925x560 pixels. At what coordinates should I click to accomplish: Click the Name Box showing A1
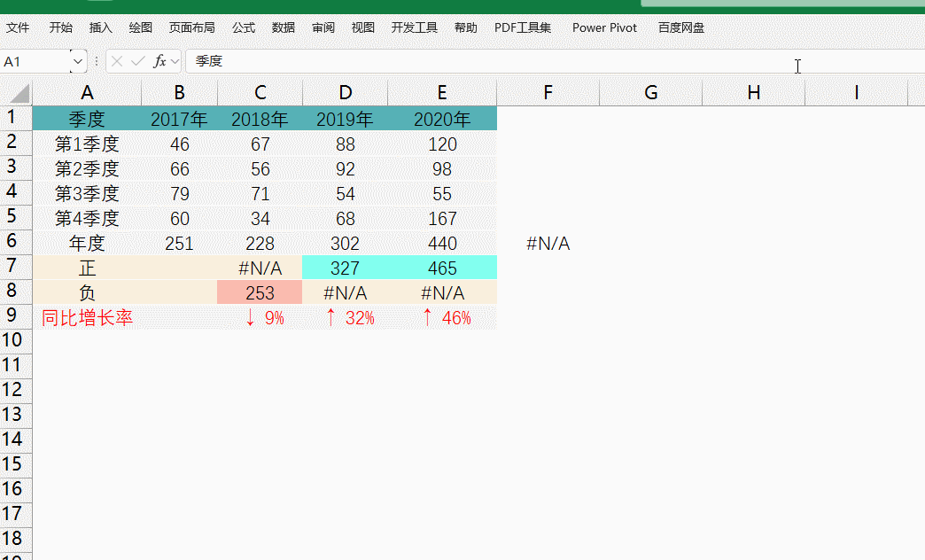click(35, 61)
